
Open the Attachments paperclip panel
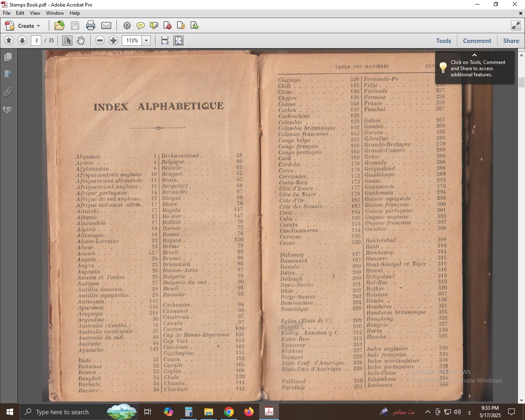coord(8,92)
